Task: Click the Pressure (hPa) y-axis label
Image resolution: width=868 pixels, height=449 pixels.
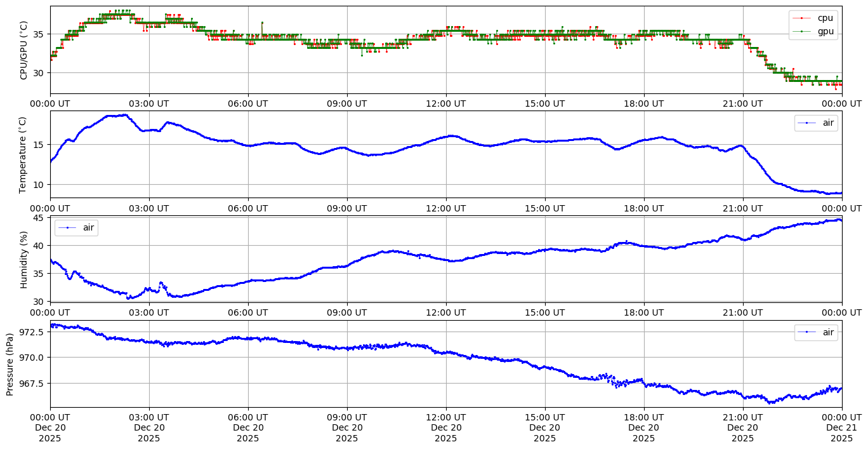Action: pos(10,364)
